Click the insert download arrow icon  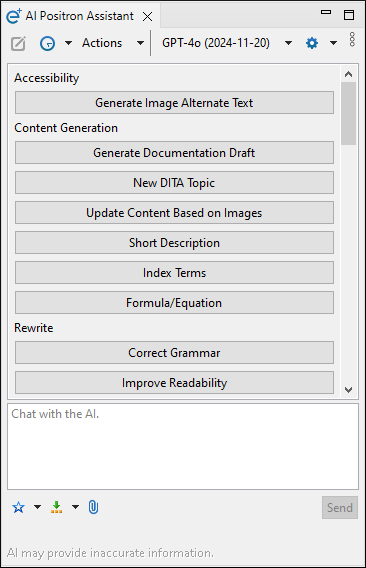(x=57, y=507)
